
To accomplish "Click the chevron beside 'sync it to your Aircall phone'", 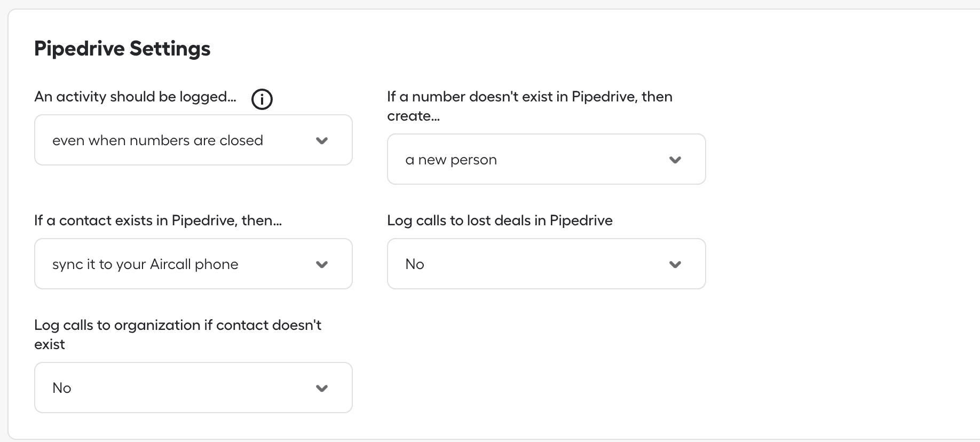I will click(x=322, y=265).
